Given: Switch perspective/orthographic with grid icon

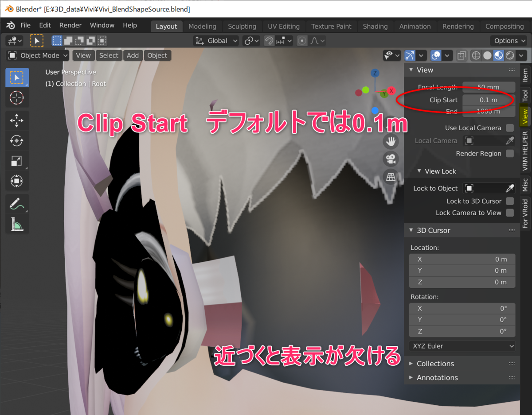Looking at the screenshot, I should point(391,177).
